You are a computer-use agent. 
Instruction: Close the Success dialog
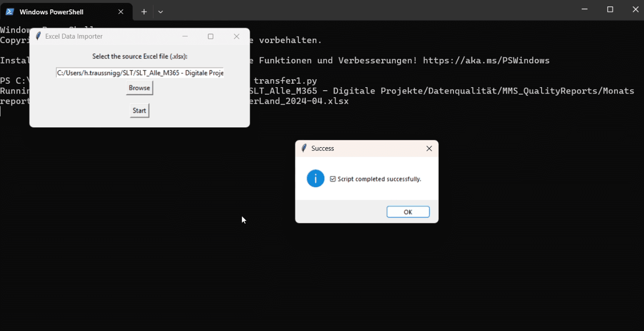[x=429, y=148]
